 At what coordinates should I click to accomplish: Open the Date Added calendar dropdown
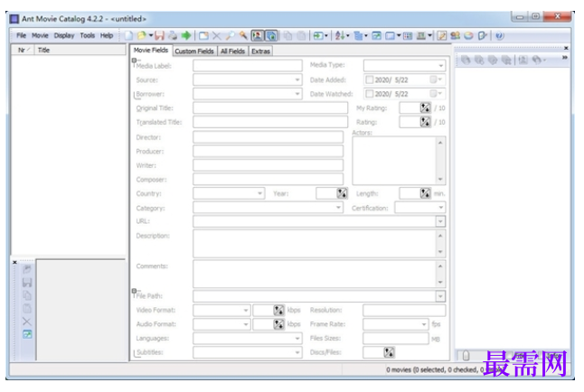coord(437,79)
